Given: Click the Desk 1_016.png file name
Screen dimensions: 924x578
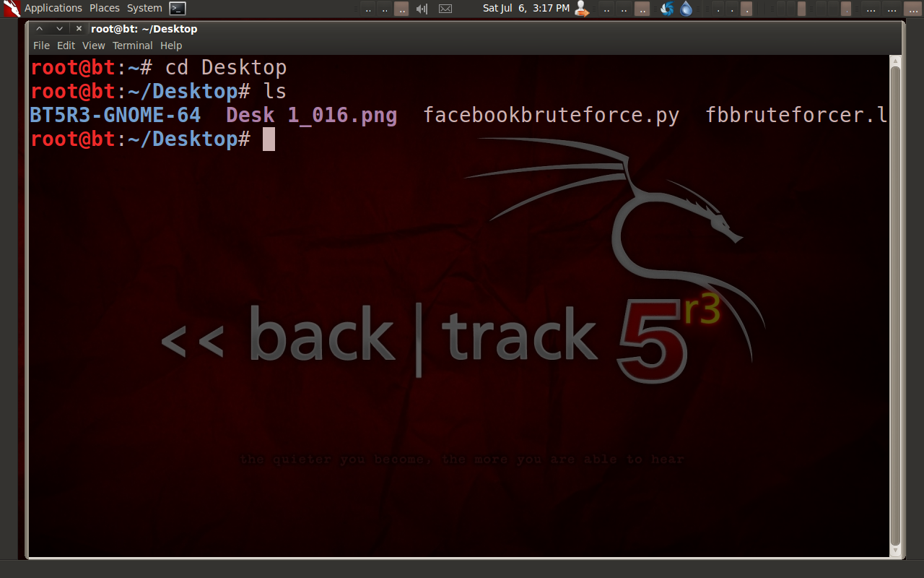Looking at the screenshot, I should (x=312, y=115).
